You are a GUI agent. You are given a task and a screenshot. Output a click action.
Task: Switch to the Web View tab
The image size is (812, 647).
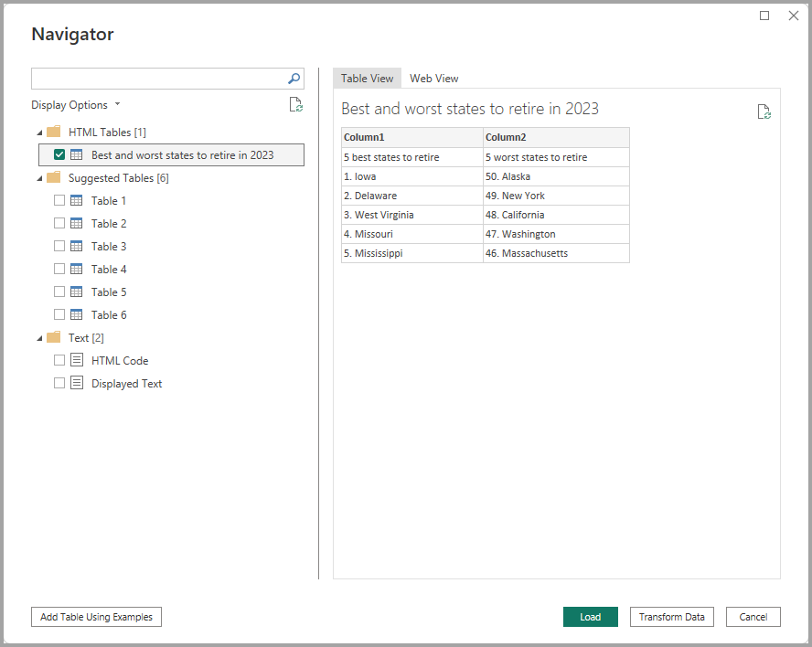(x=433, y=79)
